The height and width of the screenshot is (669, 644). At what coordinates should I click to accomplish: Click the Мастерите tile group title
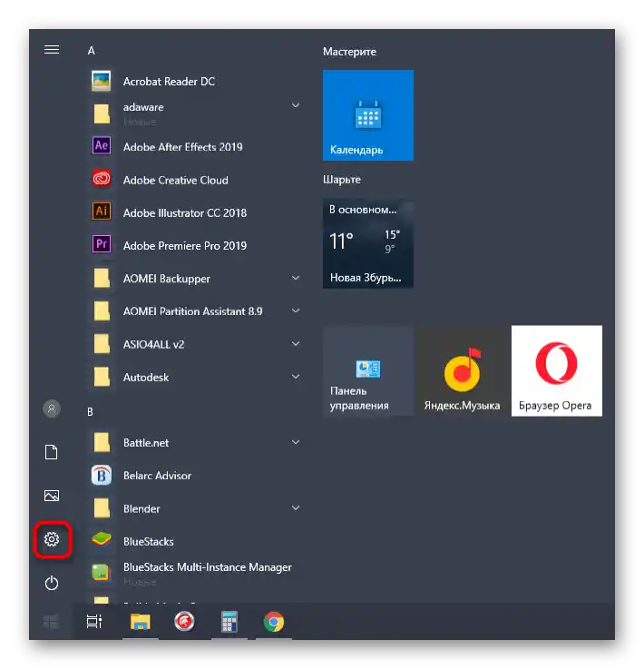tap(349, 52)
